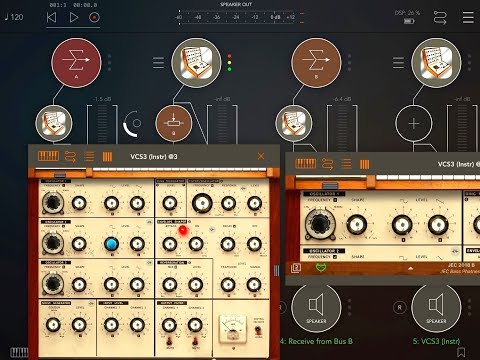The image size is (480, 360).
Task: Open the MIDI routing matrix icon at top right
Action: coord(440,17)
